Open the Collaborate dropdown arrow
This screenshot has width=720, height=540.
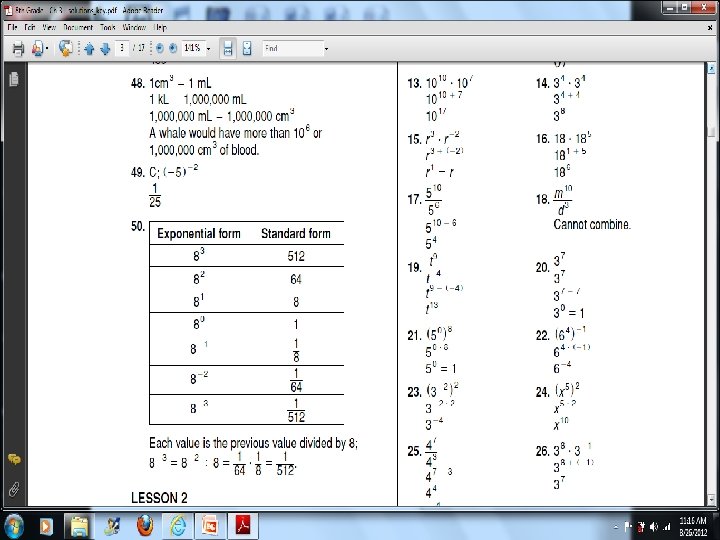(47, 49)
